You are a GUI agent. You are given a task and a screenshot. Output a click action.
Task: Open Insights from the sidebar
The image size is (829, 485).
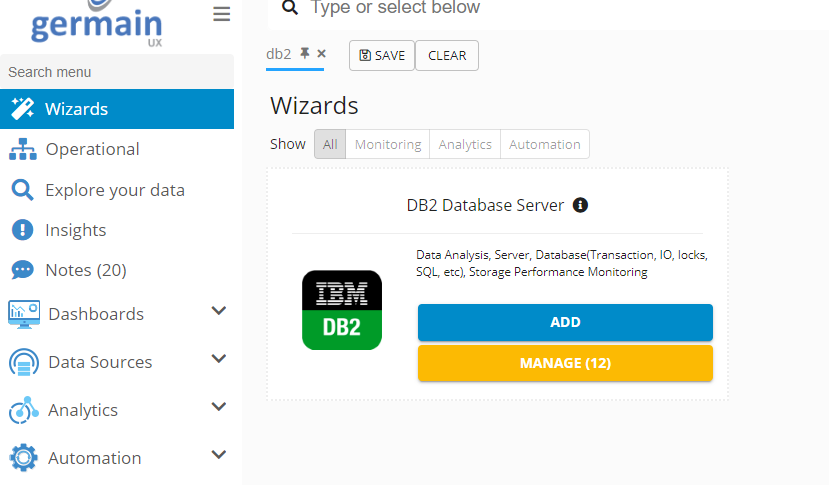pos(75,230)
